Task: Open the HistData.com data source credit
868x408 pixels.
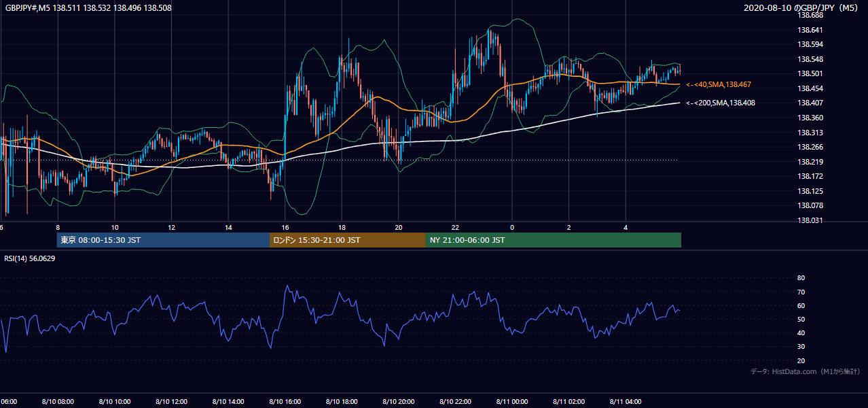Action: click(x=806, y=372)
